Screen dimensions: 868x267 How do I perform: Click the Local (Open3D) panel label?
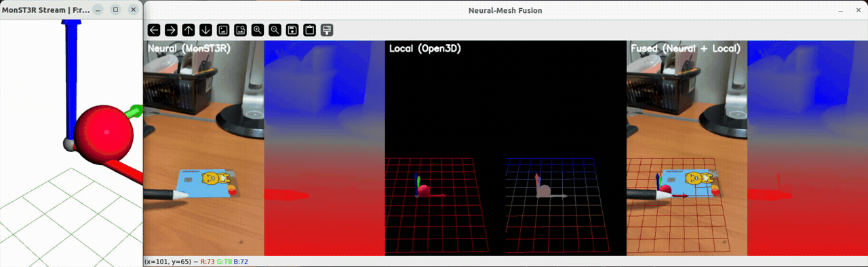click(425, 49)
